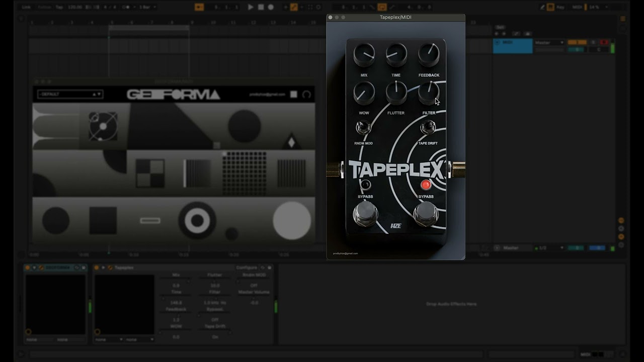The width and height of the screenshot is (644, 362).
Task: Open the first 'none' dropdown under Tapeplex XY pad
Action: pos(108,340)
